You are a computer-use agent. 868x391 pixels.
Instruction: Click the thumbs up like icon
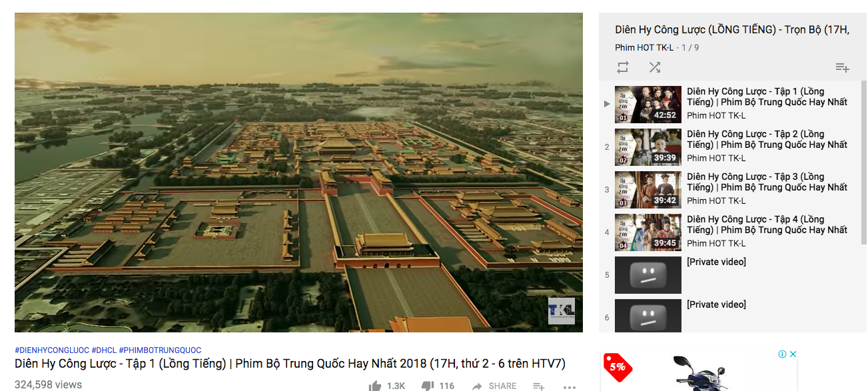(x=375, y=386)
